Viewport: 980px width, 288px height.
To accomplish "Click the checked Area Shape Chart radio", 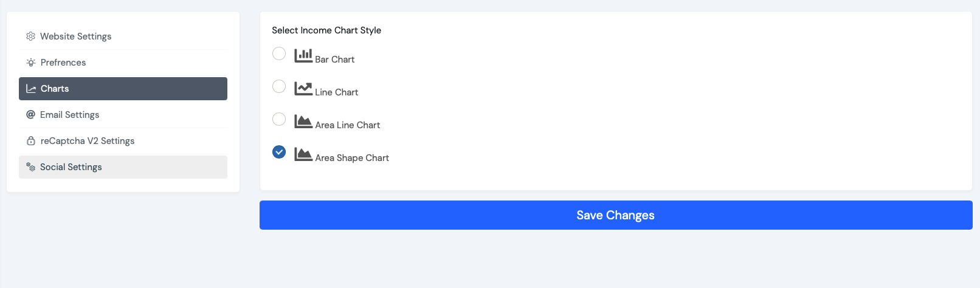I will tap(279, 152).
